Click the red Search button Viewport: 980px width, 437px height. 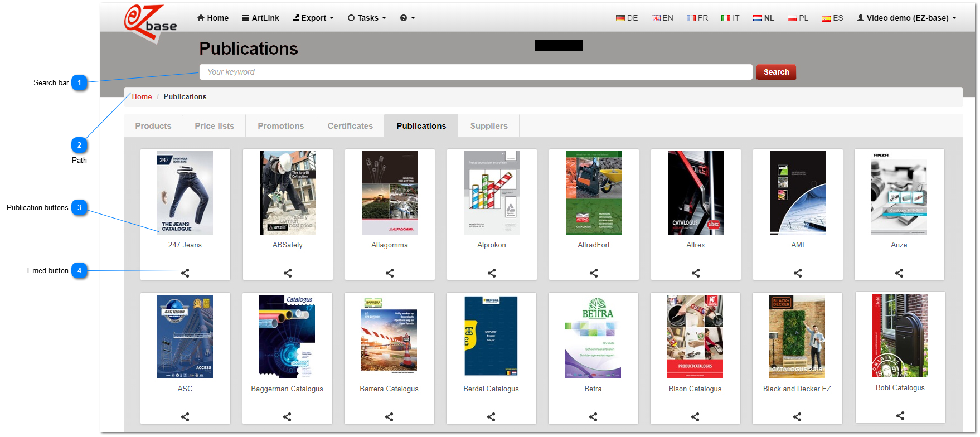776,72
